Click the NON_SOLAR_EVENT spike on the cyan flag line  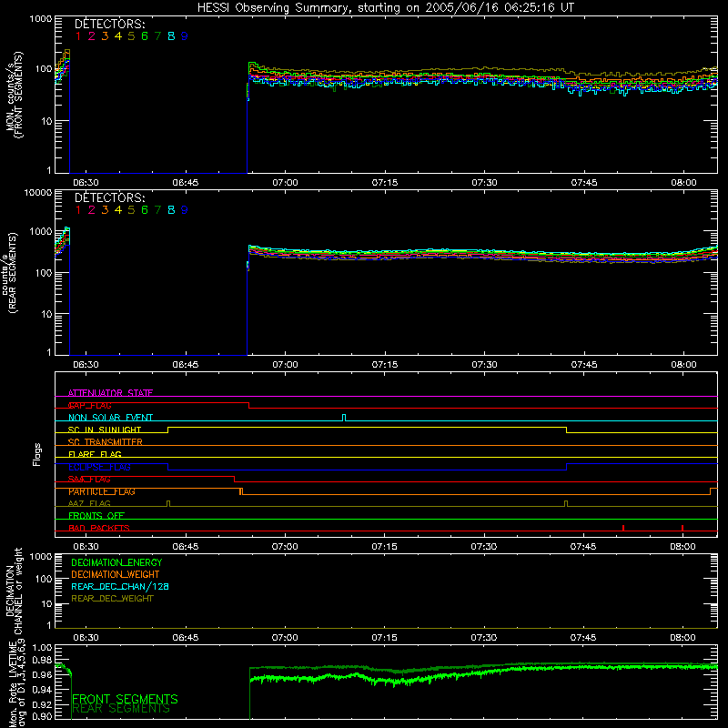[344, 418]
